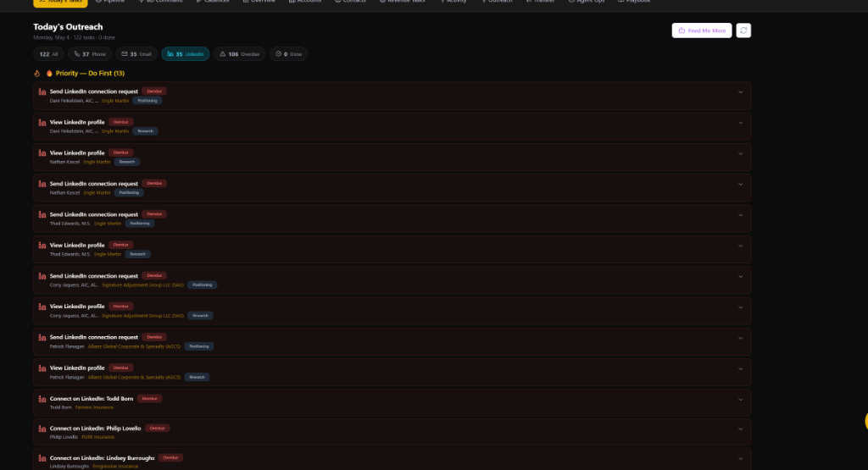Click Positioning tag on Nathan Kascel row
Image resolution: width=868 pixels, height=470 pixels.
point(129,192)
